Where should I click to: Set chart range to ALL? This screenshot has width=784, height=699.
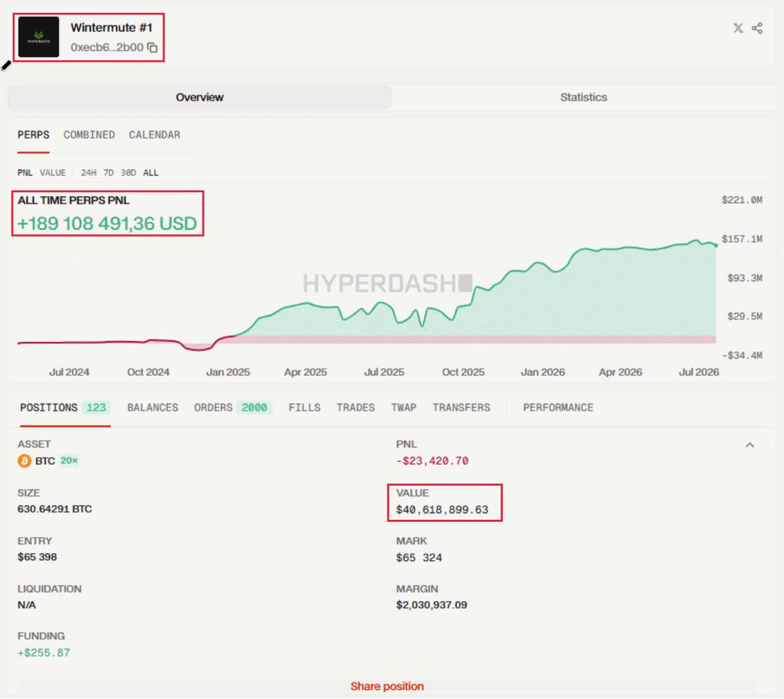pos(151,172)
